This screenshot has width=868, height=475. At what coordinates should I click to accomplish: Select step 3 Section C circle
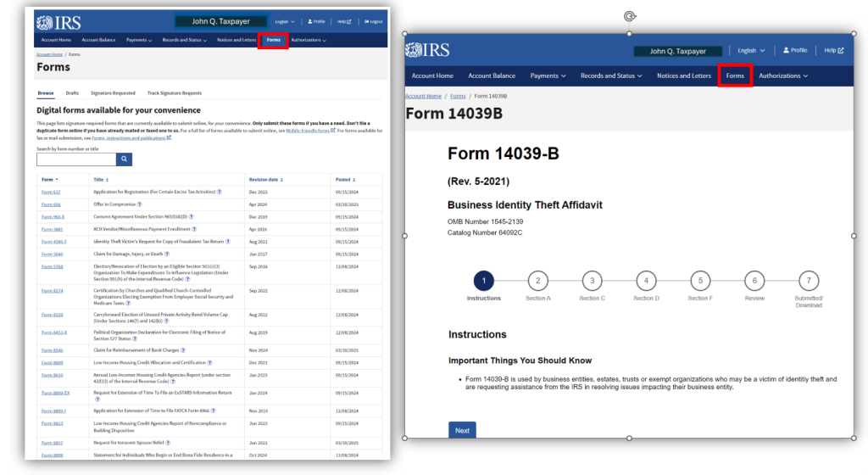click(593, 281)
